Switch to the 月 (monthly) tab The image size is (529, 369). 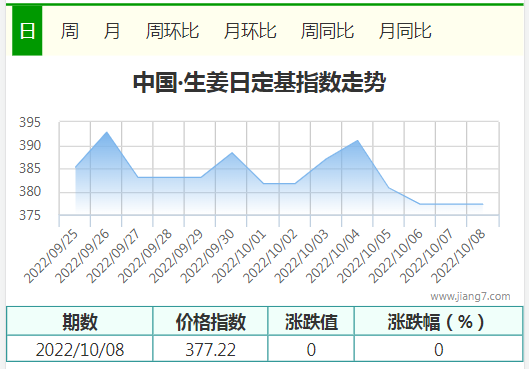point(112,31)
